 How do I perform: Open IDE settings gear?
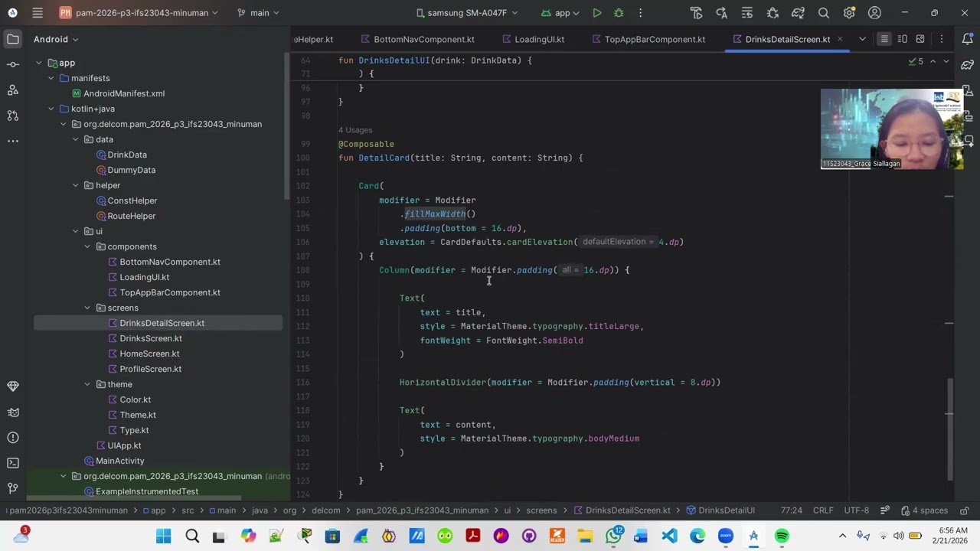click(849, 13)
